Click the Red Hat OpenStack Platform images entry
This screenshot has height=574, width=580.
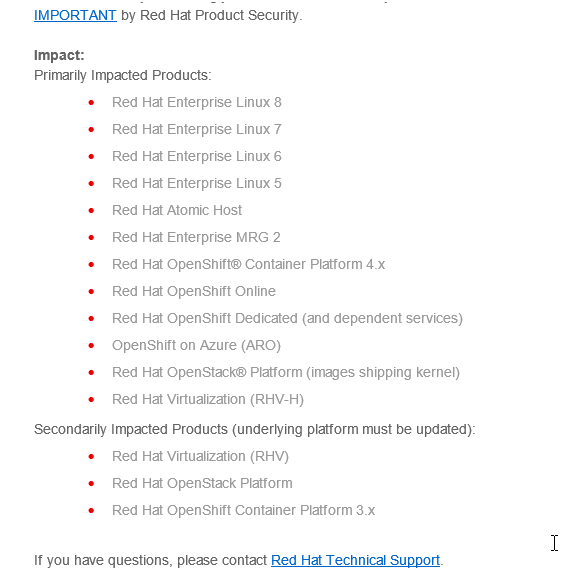pyautogui.click(x=286, y=372)
